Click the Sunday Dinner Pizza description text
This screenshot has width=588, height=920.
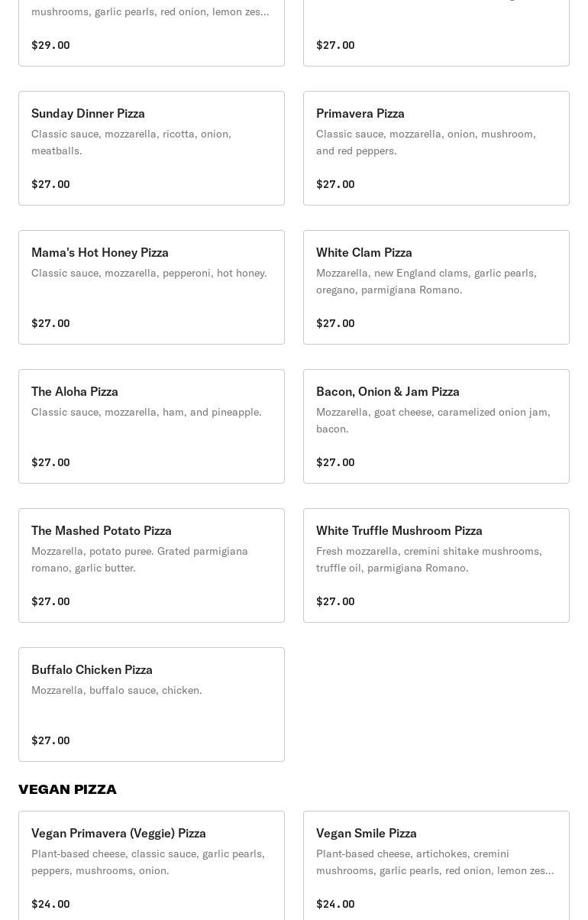(x=131, y=142)
